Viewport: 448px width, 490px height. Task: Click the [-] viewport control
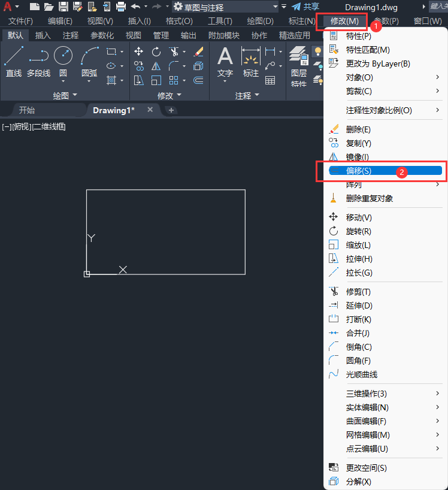click(x=7, y=127)
